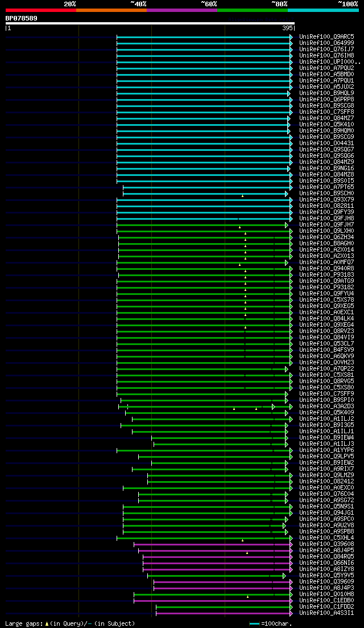364x628 pixels.
Task: Select the UniRef100_A1ILJ2 entry
Action: 326,418
